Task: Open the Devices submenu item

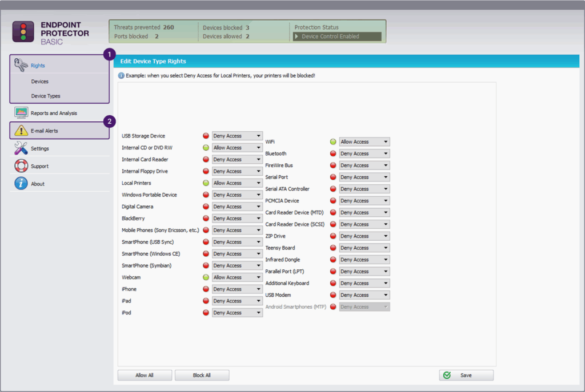Action: tap(39, 82)
